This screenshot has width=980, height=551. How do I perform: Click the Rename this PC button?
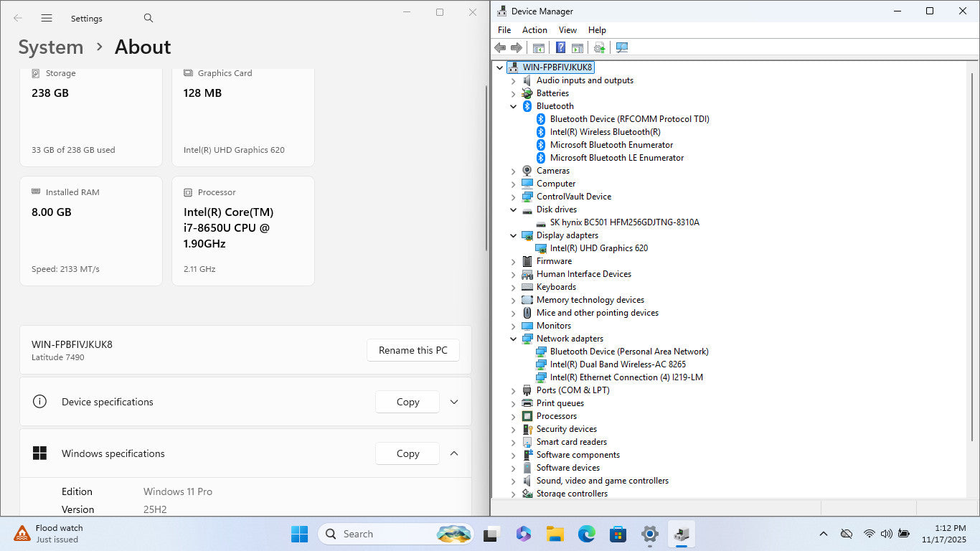(x=413, y=350)
